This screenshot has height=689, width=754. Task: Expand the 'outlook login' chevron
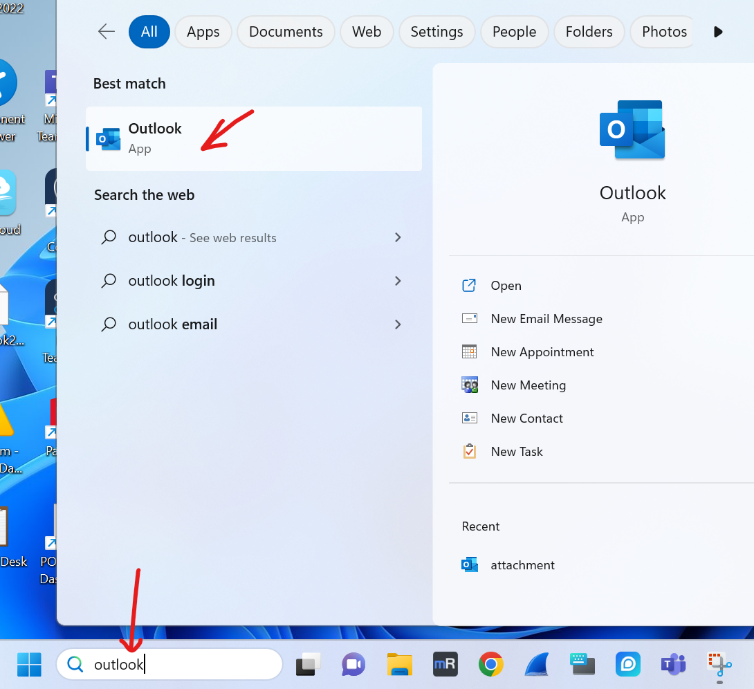(x=398, y=281)
